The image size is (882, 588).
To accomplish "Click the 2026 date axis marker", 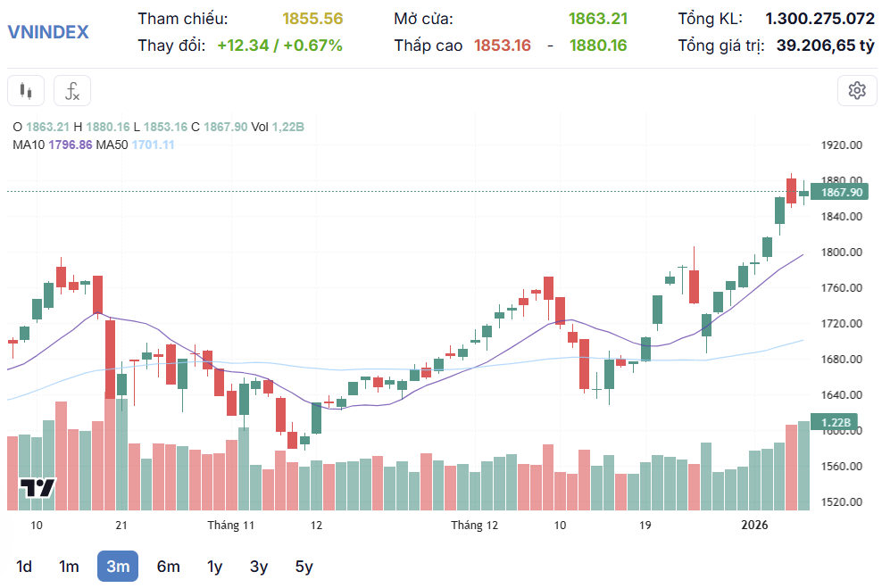I will 754,526.
